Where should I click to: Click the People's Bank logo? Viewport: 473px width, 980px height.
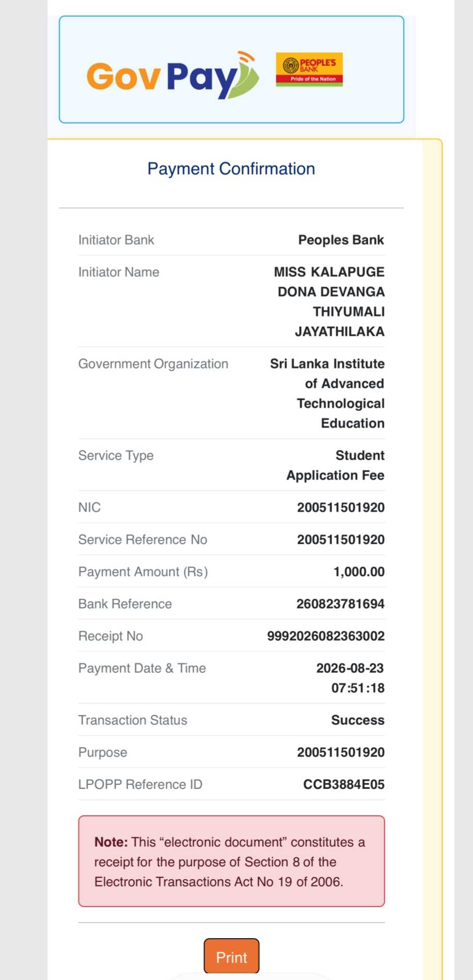click(x=309, y=69)
